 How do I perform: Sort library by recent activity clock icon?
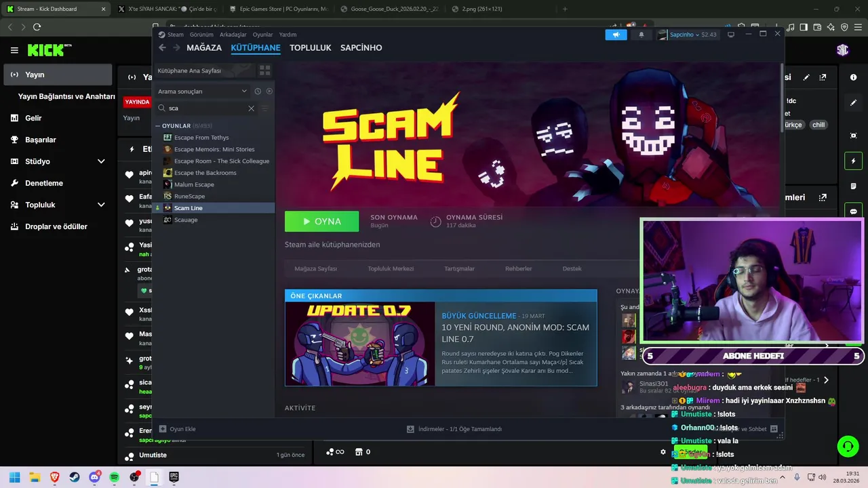[258, 91]
